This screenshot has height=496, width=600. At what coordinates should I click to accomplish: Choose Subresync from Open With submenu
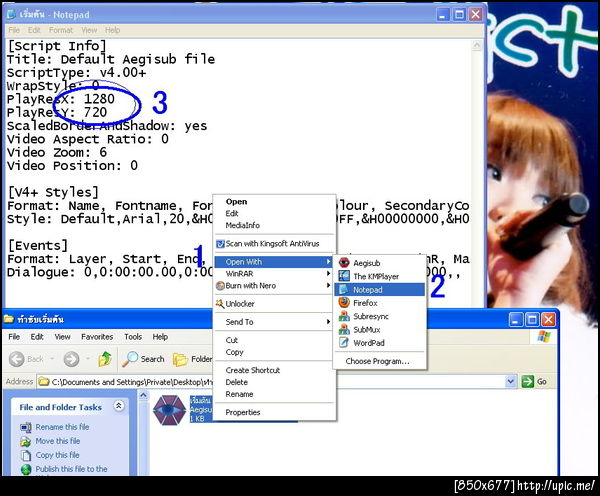[380, 316]
